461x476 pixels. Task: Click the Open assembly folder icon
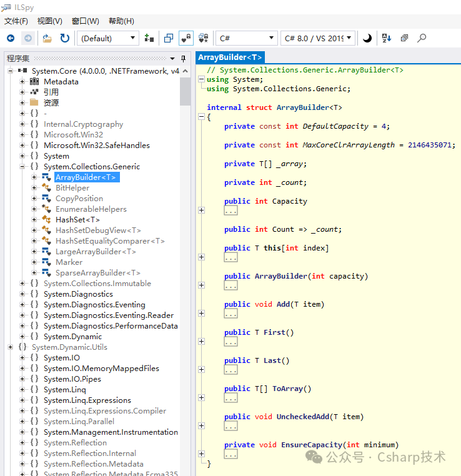coord(47,38)
